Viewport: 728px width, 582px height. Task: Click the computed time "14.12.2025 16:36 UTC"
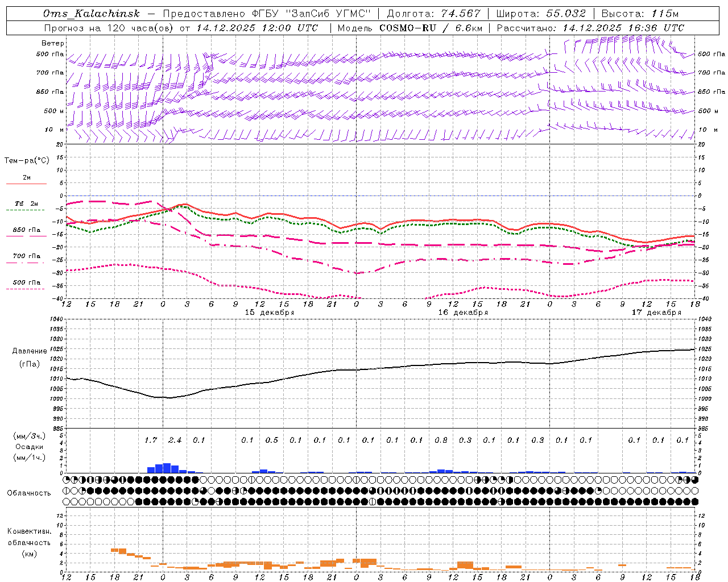click(x=623, y=28)
